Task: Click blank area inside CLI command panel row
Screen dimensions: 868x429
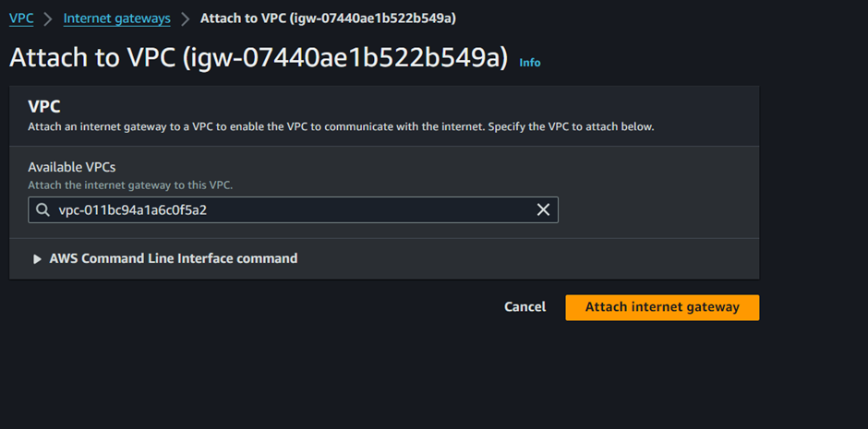Action: click(x=526, y=258)
